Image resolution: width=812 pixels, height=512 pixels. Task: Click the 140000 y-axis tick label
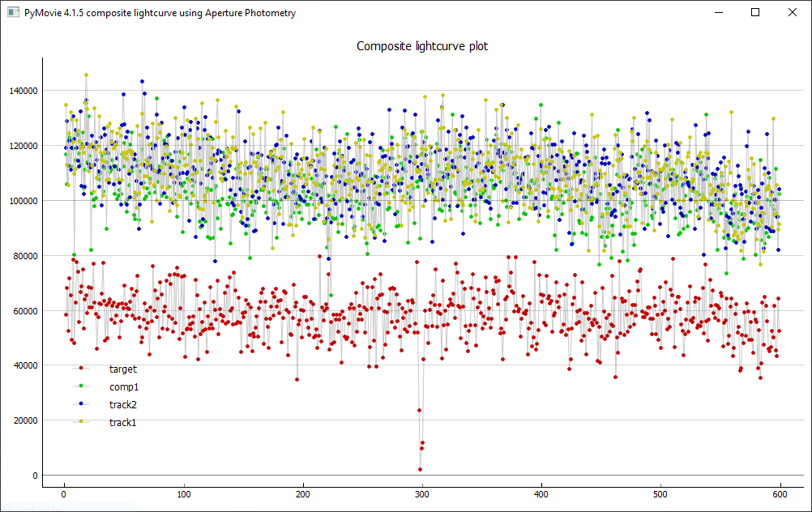pos(22,91)
